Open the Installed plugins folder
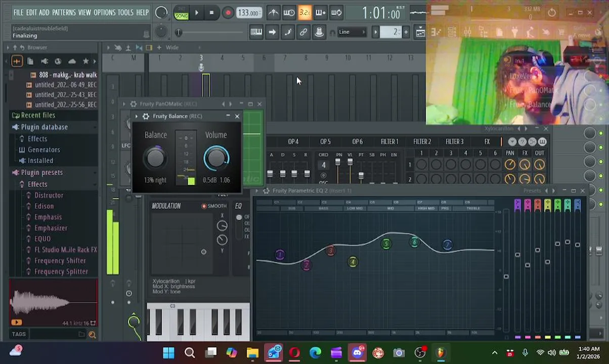The image size is (609, 364). pyautogui.click(x=40, y=161)
